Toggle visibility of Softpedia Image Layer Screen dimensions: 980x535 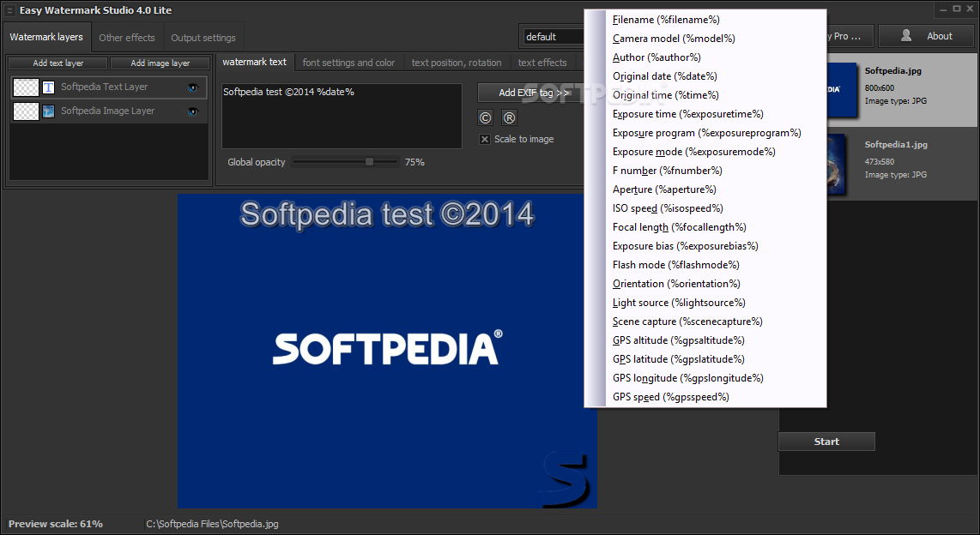pos(192,111)
